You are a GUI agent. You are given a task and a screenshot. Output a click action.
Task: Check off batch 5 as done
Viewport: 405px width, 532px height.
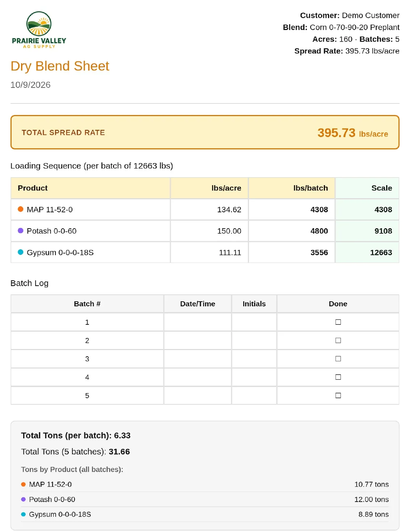338,395
